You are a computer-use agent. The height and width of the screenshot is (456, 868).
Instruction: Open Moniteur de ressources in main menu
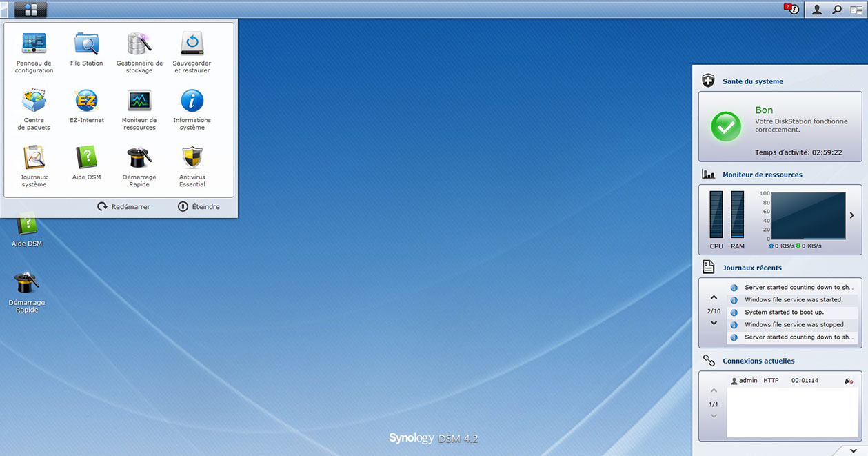pyautogui.click(x=139, y=109)
